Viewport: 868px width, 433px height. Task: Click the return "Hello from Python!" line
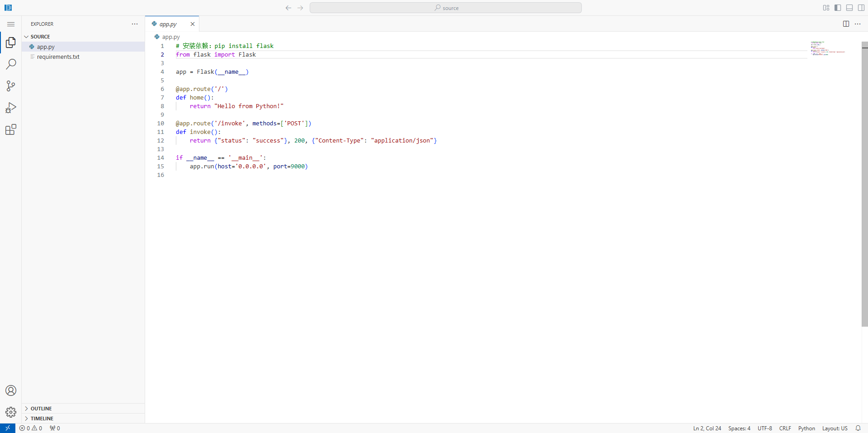click(x=236, y=106)
